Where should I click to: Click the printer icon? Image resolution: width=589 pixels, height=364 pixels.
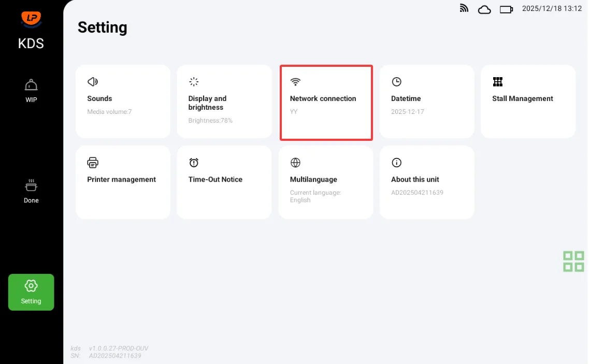click(92, 163)
